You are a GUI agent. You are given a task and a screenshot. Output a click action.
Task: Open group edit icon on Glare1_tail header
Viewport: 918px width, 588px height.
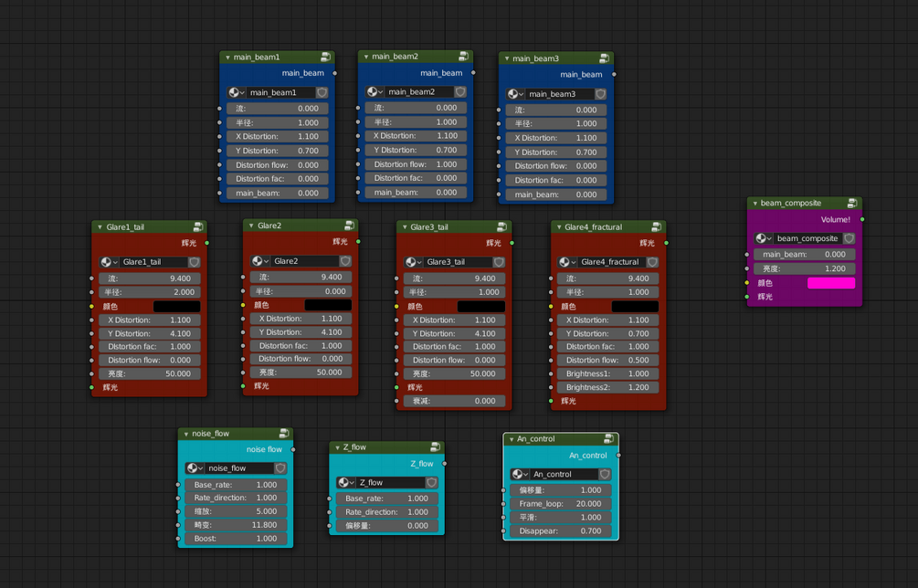pyautogui.click(x=198, y=227)
